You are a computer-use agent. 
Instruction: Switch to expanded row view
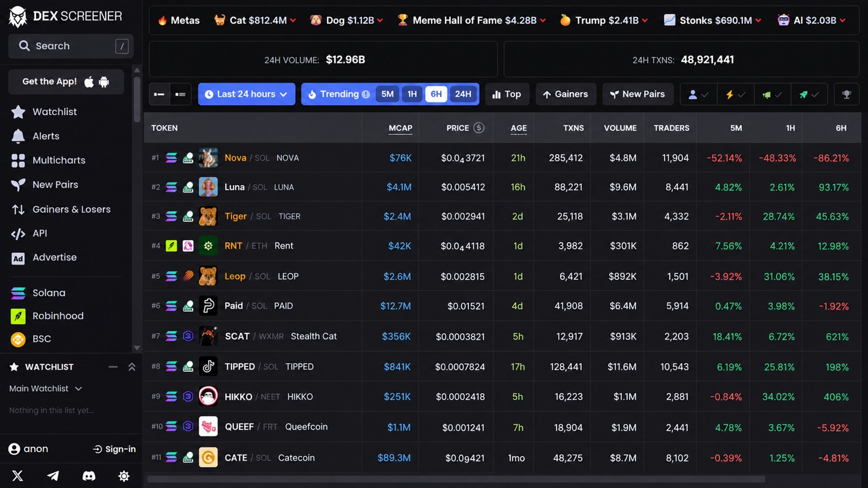tap(181, 94)
